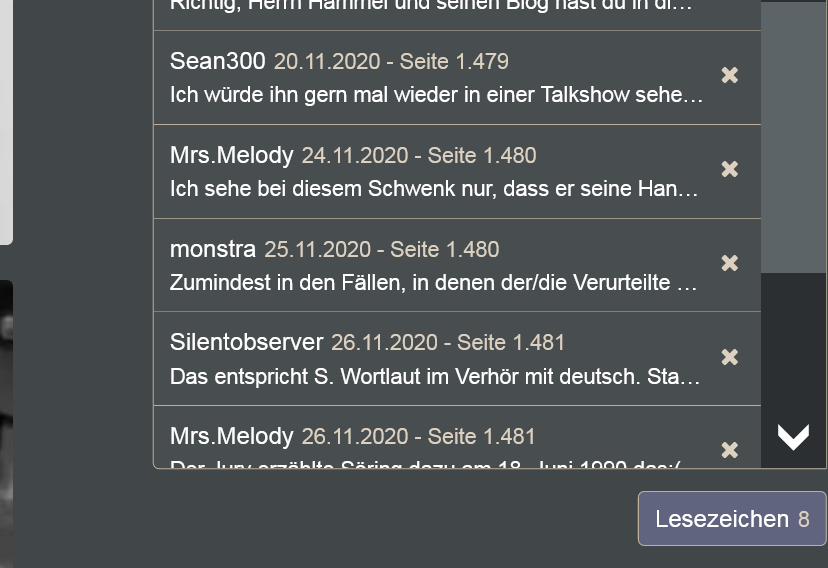Click the username Silentobserver
The height and width of the screenshot is (568, 828).
[x=246, y=342]
